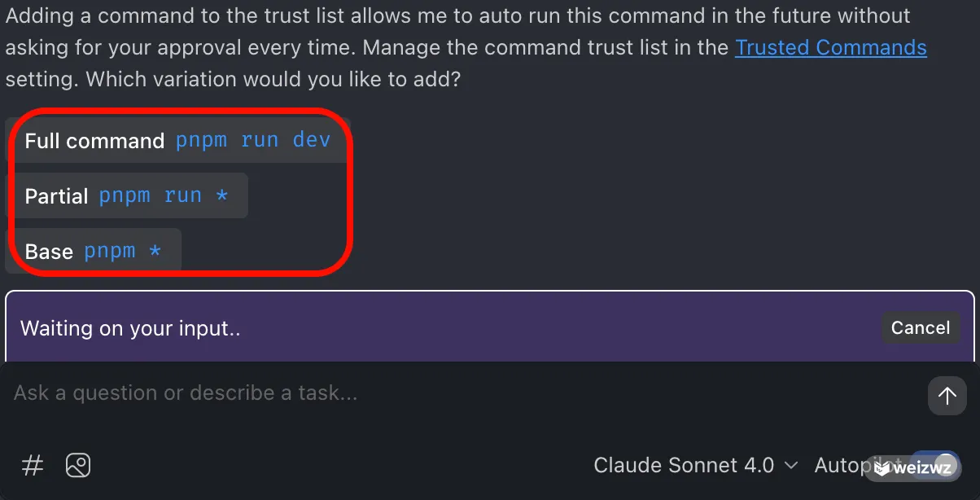Click the Claude Sonnet 4.0 model name
980x500 pixels.
click(x=684, y=465)
